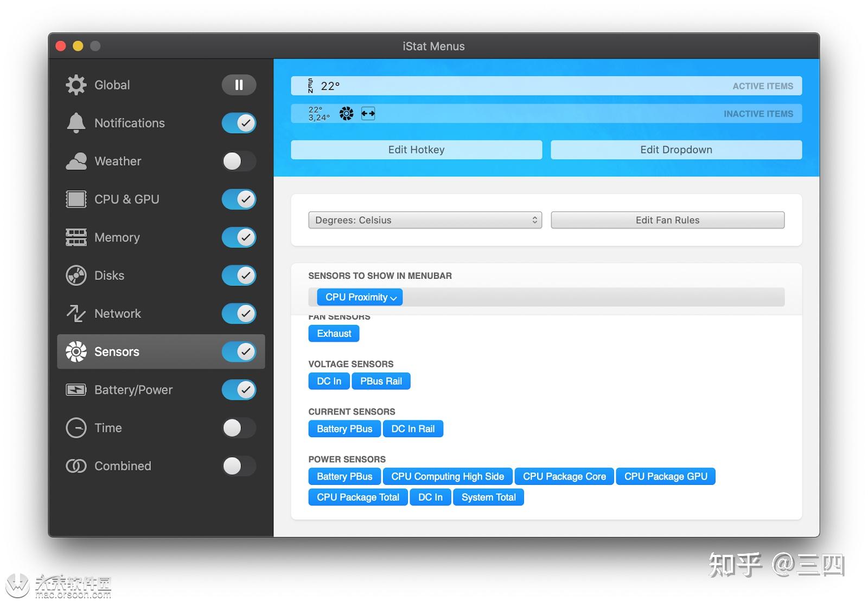Select the DC In Rail current sensor
The height and width of the screenshot is (601, 868).
pyautogui.click(x=413, y=429)
